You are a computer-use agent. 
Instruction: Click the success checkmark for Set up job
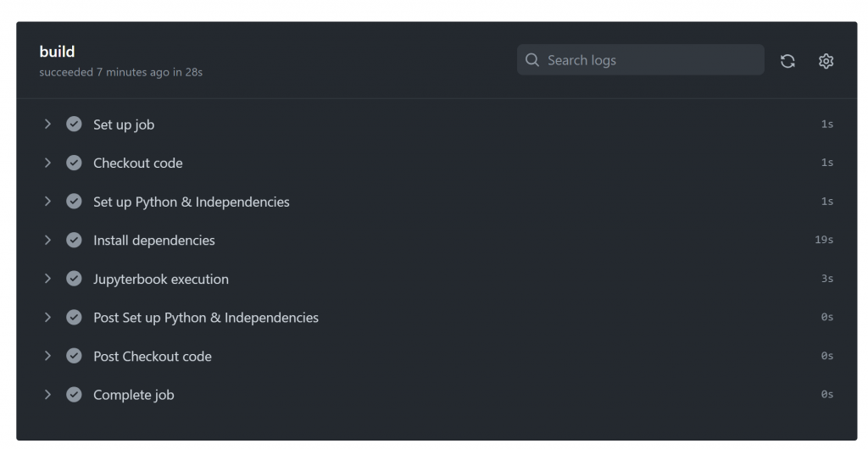74,125
